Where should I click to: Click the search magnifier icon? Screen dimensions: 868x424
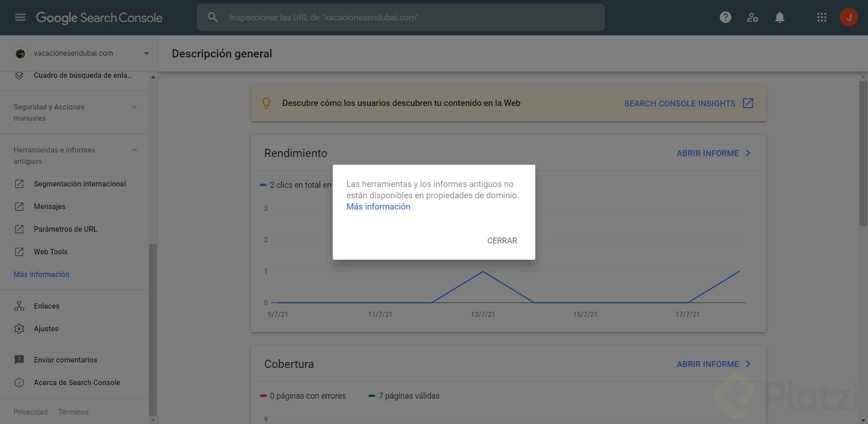click(212, 17)
